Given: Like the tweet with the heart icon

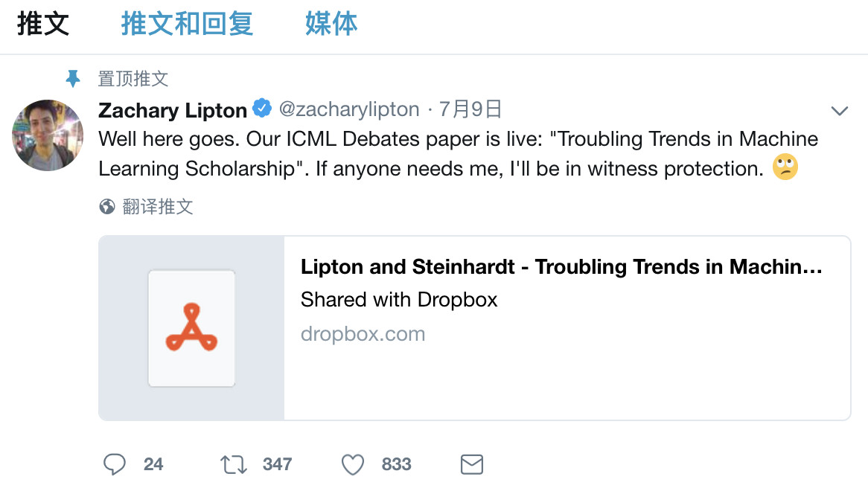Looking at the screenshot, I should coord(352,465).
